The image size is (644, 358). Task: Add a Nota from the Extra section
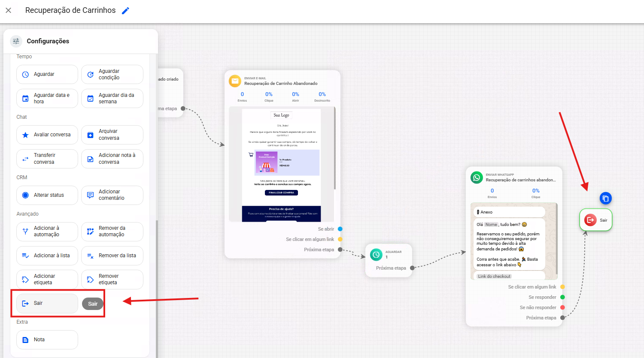47,340
